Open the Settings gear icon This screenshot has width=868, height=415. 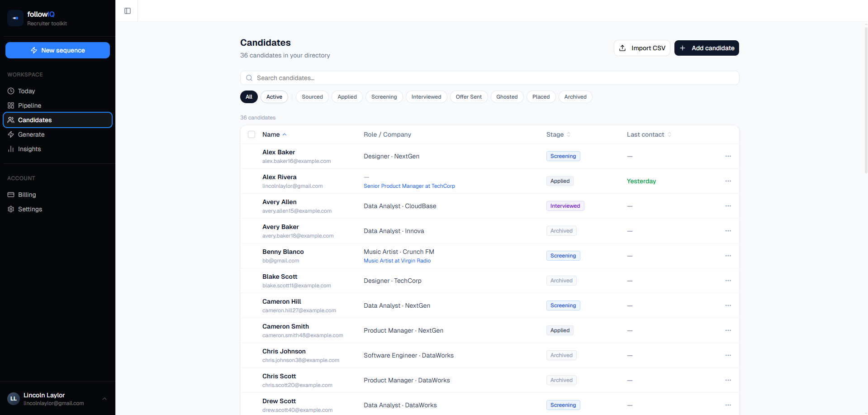click(x=11, y=209)
